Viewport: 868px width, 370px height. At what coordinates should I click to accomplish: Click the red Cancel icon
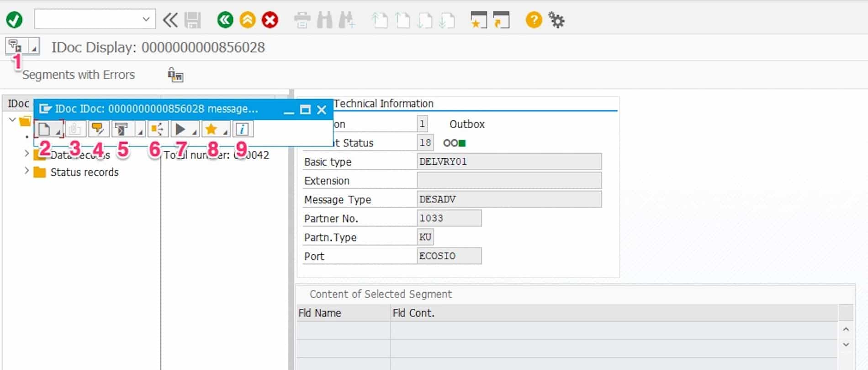click(x=270, y=20)
